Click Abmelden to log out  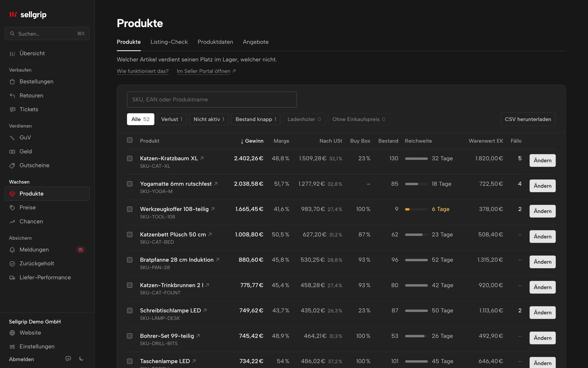21,359
